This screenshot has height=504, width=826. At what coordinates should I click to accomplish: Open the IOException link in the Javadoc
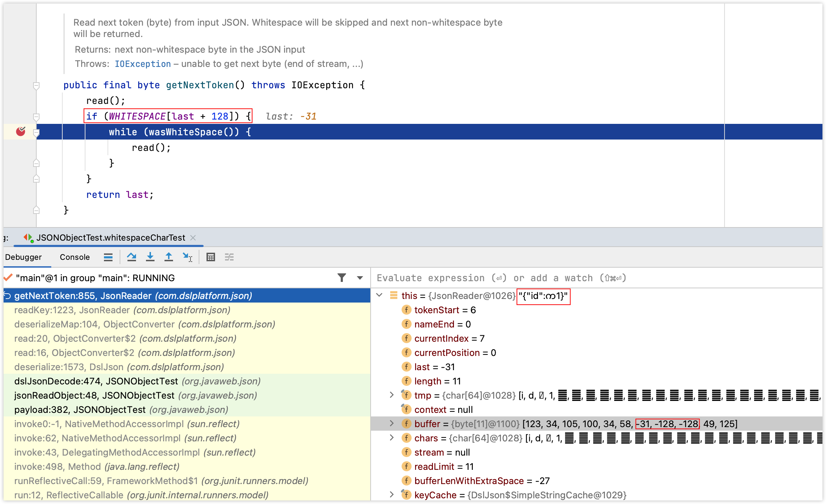coord(142,64)
